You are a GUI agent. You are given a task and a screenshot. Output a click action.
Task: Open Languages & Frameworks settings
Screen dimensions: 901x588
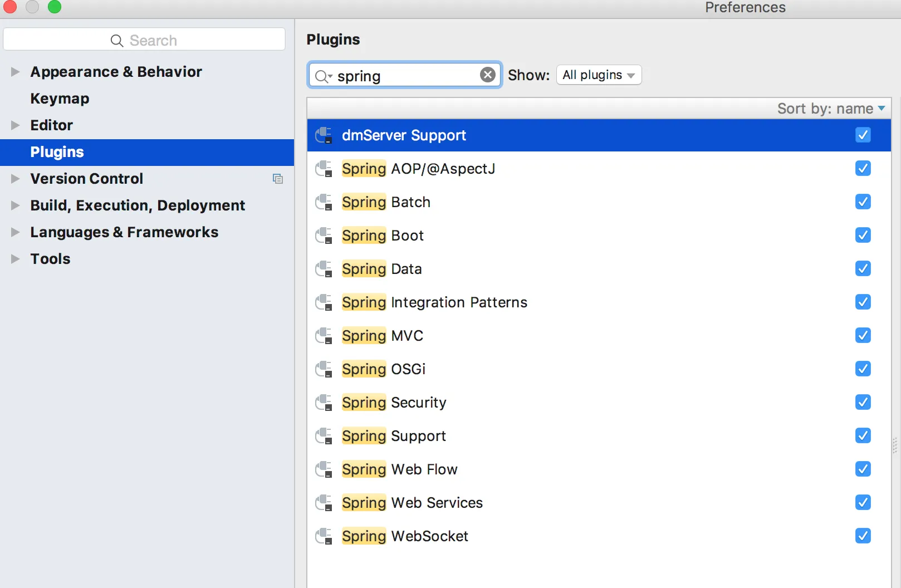pyautogui.click(x=124, y=232)
